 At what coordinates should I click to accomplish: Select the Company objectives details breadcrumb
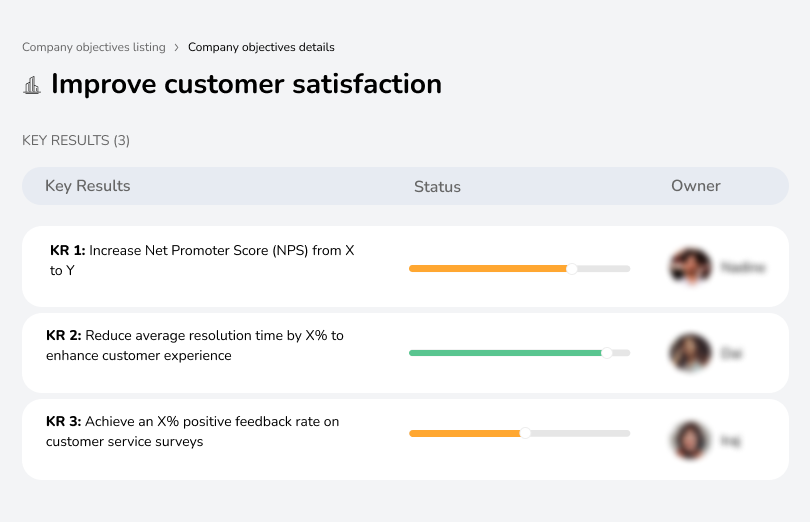(261, 47)
